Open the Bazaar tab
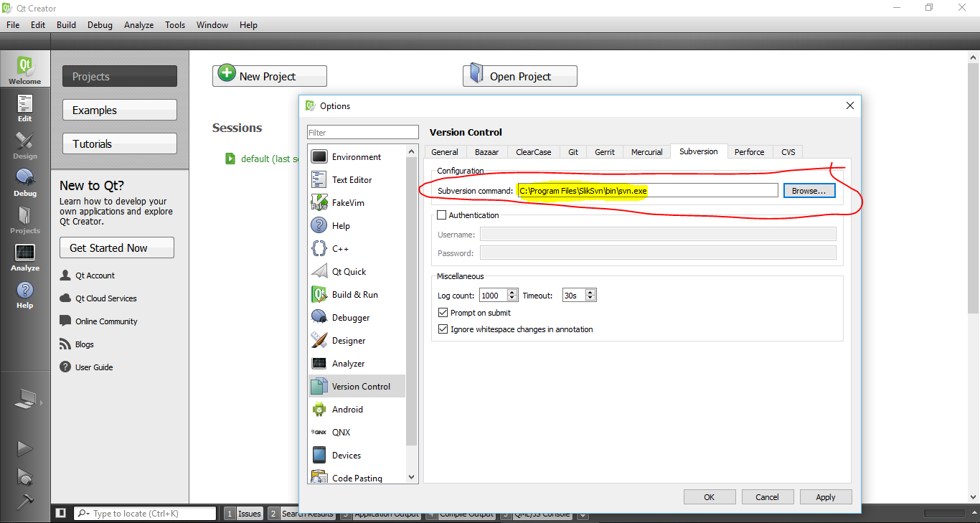 (x=487, y=152)
